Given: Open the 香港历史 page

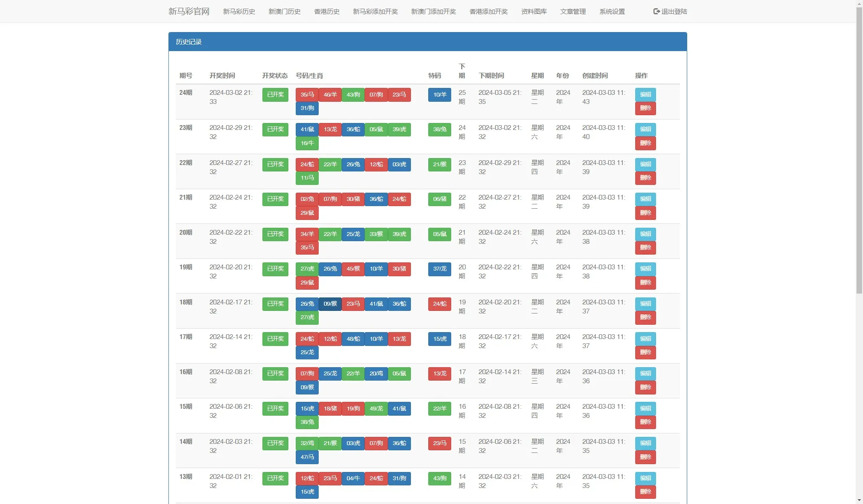Looking at the screenshot, I should tap(326, 12).
